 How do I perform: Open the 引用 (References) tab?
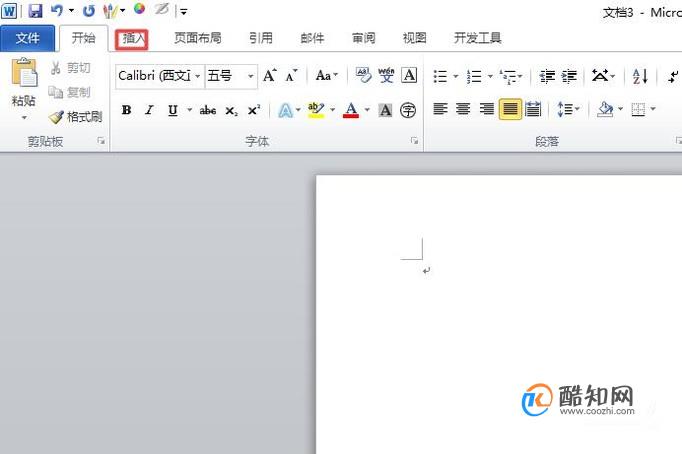coord(261,38)
